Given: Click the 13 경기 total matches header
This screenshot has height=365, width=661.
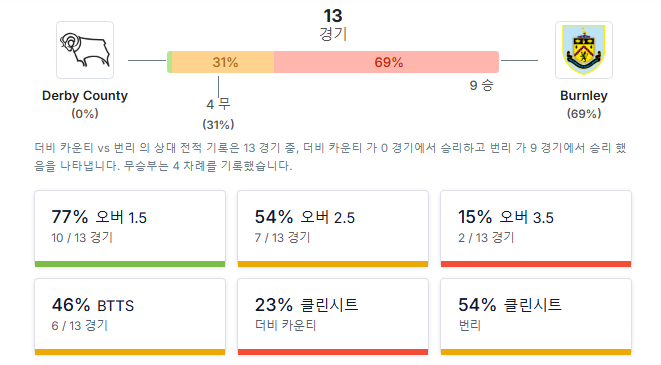Looking at the screenshot, I should (333, 24).
